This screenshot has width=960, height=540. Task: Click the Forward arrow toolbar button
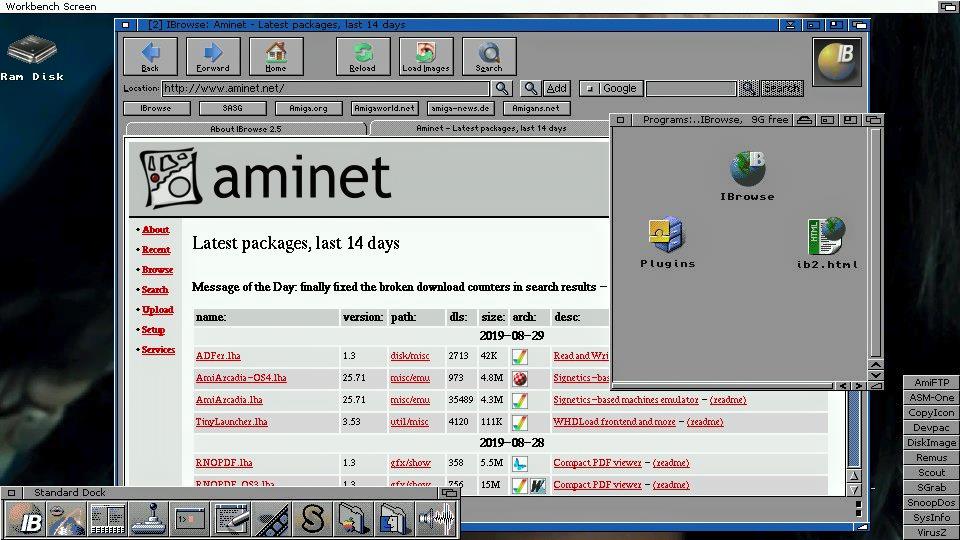pyautogui.click(x=213, y=56)
